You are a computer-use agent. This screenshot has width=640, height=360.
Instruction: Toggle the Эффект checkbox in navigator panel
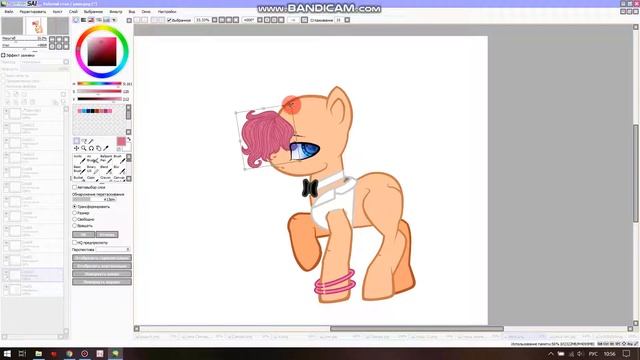point(3,55)
